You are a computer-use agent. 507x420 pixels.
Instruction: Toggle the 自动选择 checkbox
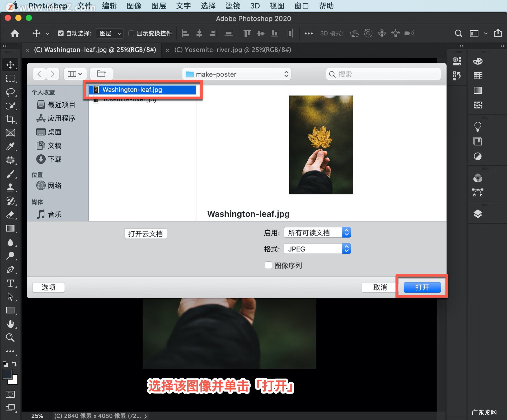tap(61, 33)
